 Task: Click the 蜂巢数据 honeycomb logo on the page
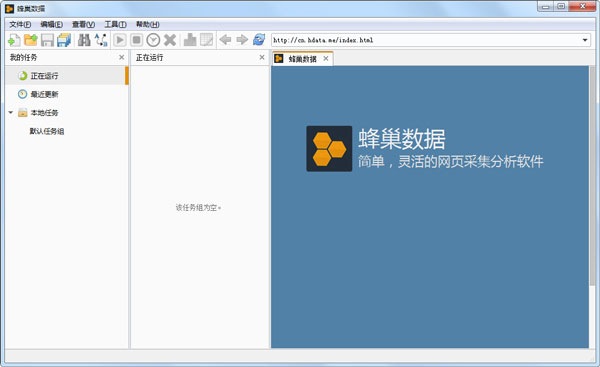[329, 148]
